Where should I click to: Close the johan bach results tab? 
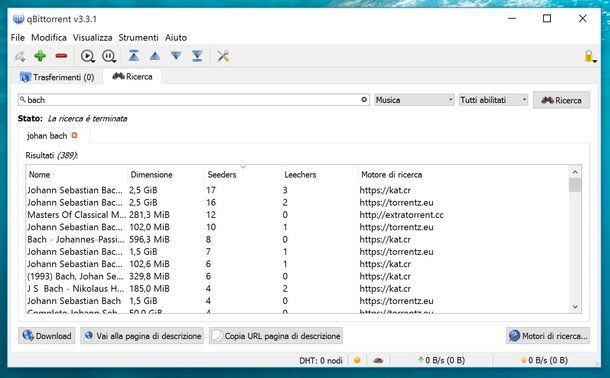pyautogui.click(x=74, y=135)
